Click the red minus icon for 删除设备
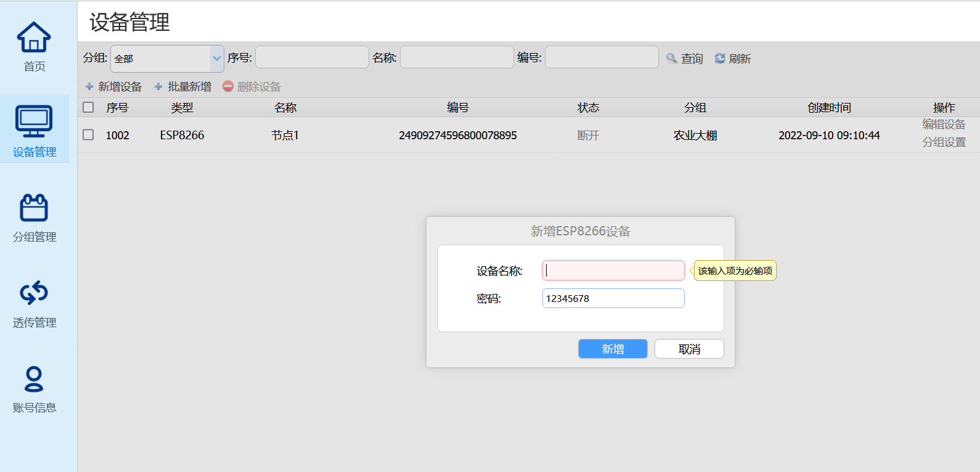The image size is (980, 472). coord(228,86)
